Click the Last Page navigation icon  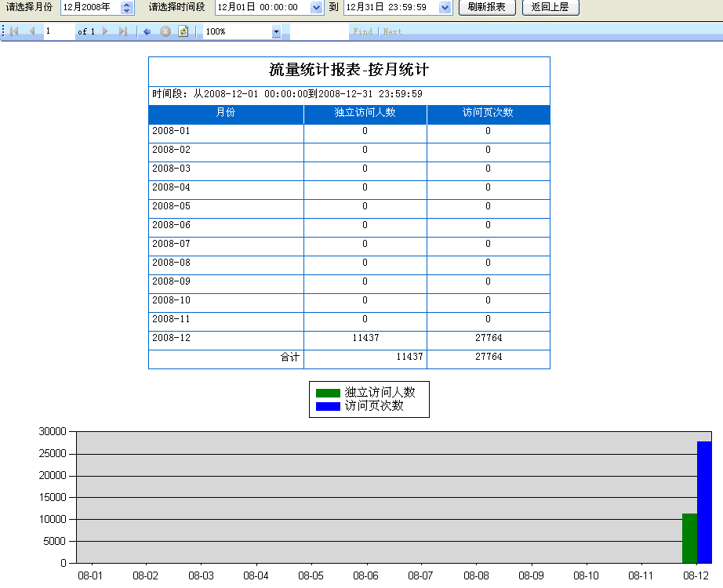[x=123, y=31]
